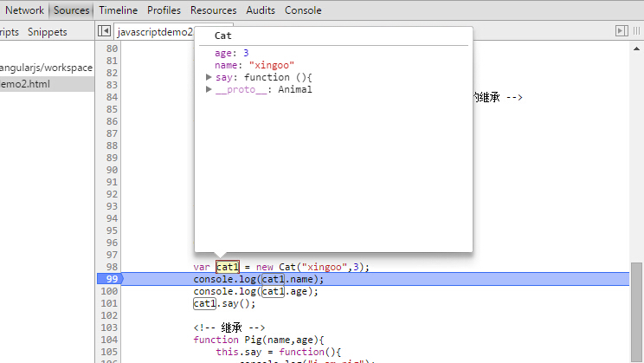Screen dimensions: 644x363
Task: Click the editor vertical scrollbar thumb
Action: click(636, 313)
